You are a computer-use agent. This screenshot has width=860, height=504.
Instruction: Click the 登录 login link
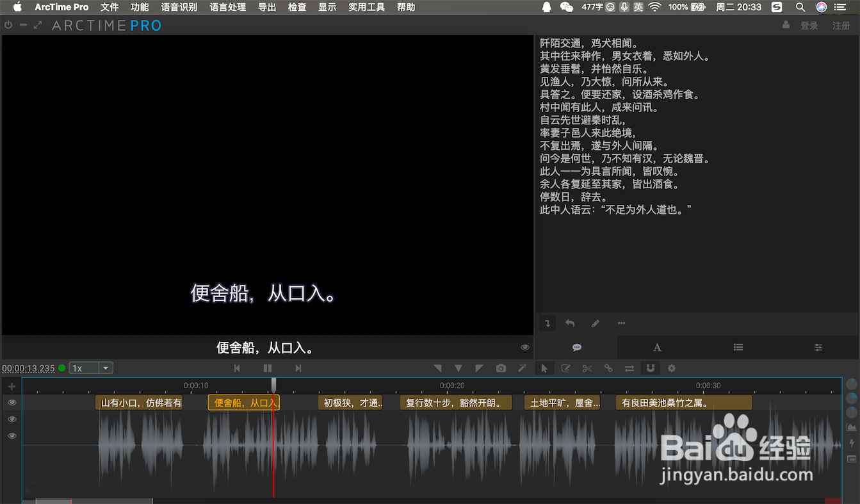click(x=809, y=26)
